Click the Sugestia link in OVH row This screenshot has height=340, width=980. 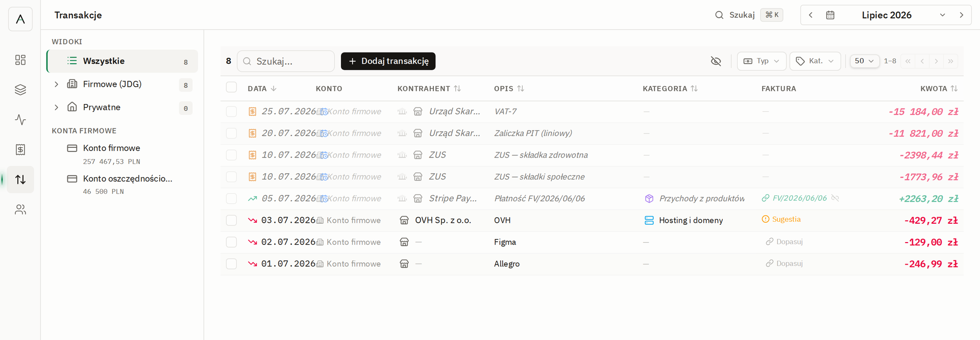[781, 219]
